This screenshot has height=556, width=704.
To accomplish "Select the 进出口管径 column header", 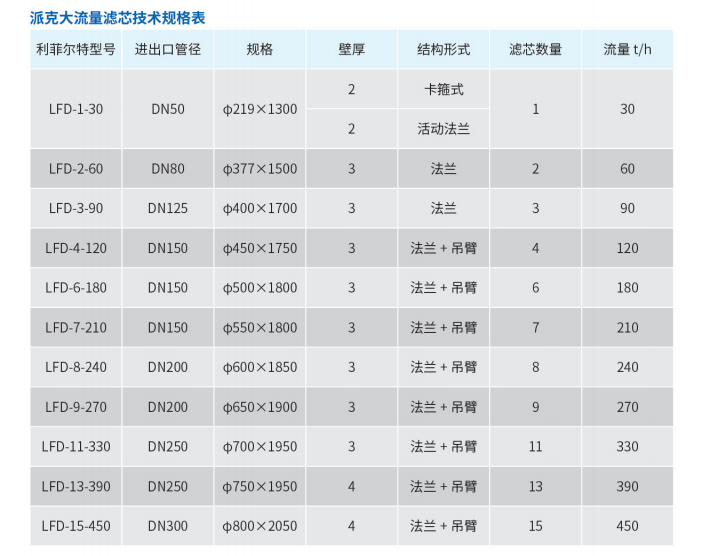I will (167, 49).
